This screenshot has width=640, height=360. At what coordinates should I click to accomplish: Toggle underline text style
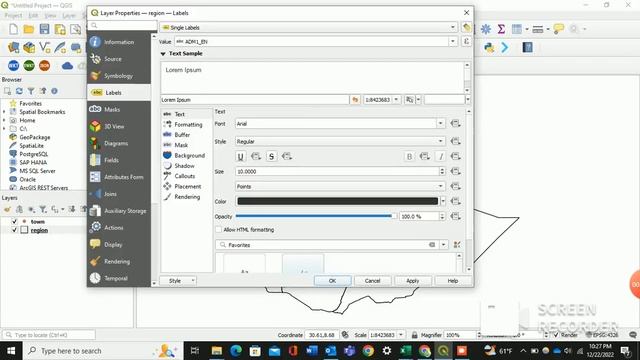[x=240, y=156]
